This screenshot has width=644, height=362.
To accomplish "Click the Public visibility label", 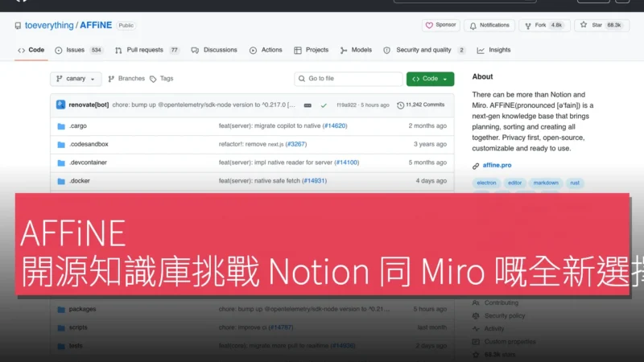I will (126, 26).
